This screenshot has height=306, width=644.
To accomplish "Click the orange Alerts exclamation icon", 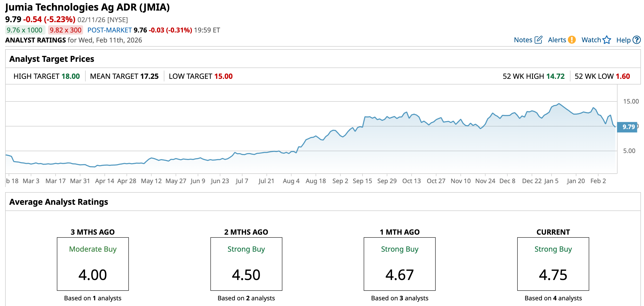I will [572, 40].
